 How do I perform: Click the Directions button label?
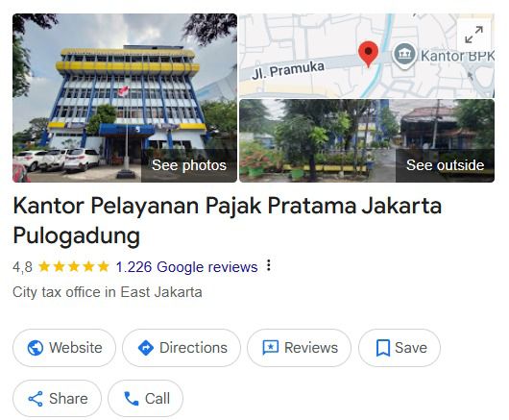tap(193, 348)
